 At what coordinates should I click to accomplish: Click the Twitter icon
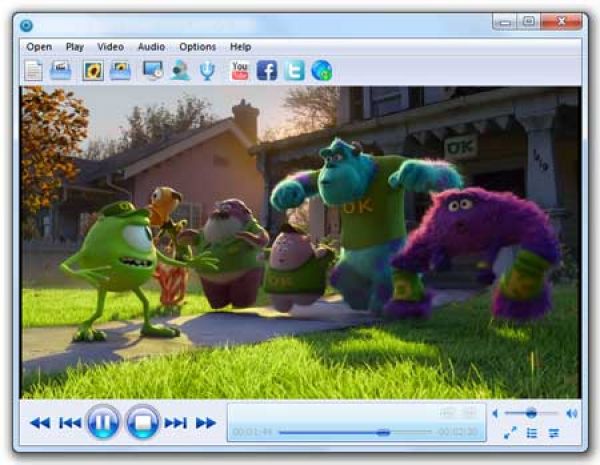pyautogui.click(x=294, y=70)
